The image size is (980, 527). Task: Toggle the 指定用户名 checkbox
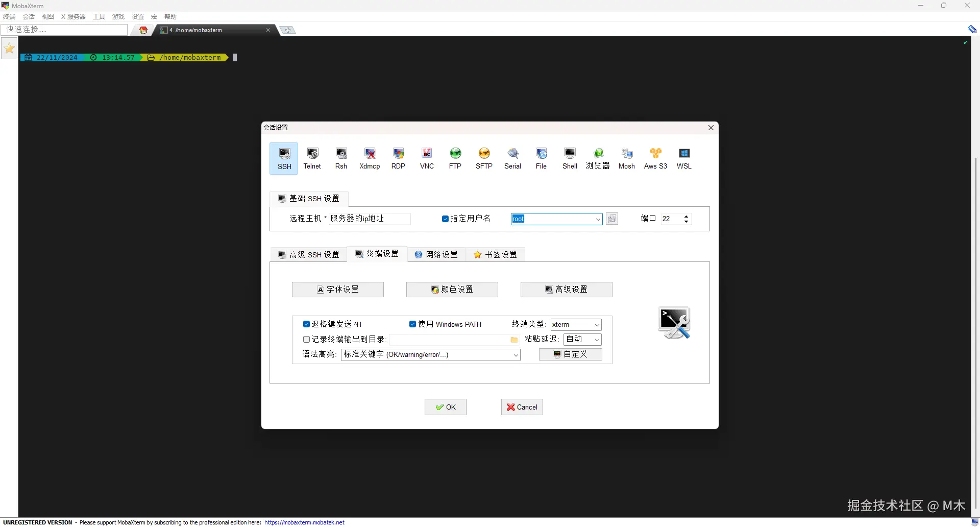[x=445, y=219]
